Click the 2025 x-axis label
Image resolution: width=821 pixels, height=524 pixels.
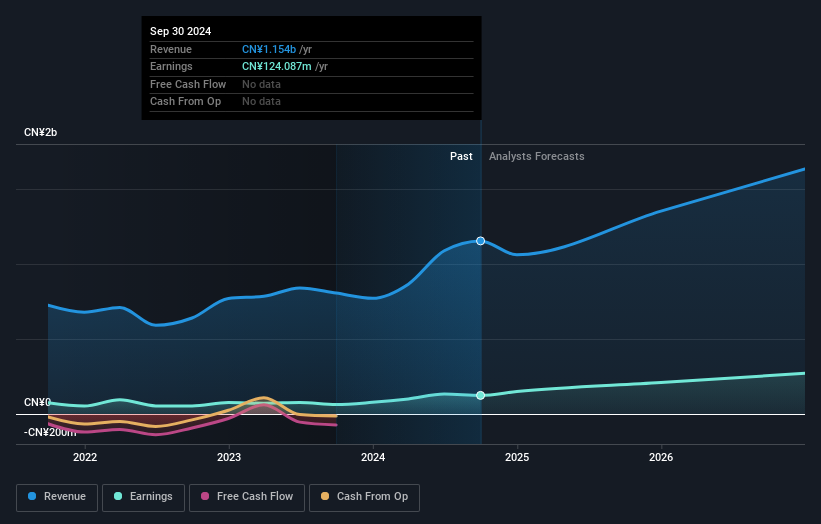pyautogui.click(x=517, y=458)
